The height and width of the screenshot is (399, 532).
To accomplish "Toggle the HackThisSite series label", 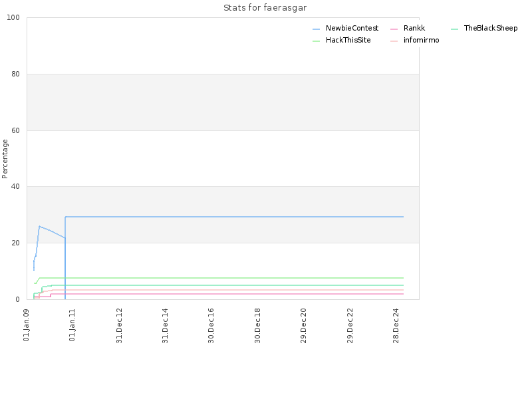I will (x=348, y=40).
